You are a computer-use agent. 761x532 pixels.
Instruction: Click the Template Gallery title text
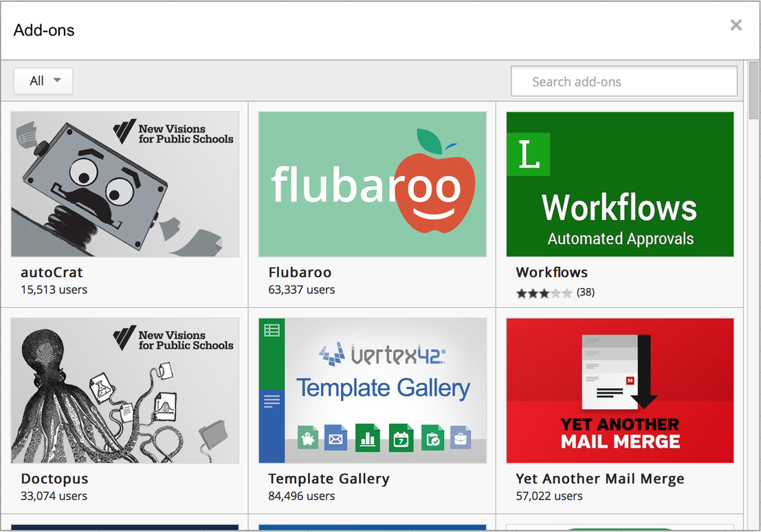tap(329, 478)
